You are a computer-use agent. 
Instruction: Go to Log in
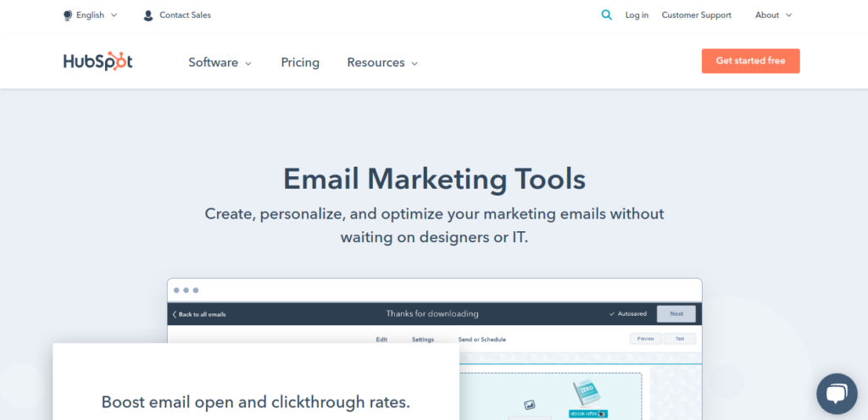(x=637, y=15)
